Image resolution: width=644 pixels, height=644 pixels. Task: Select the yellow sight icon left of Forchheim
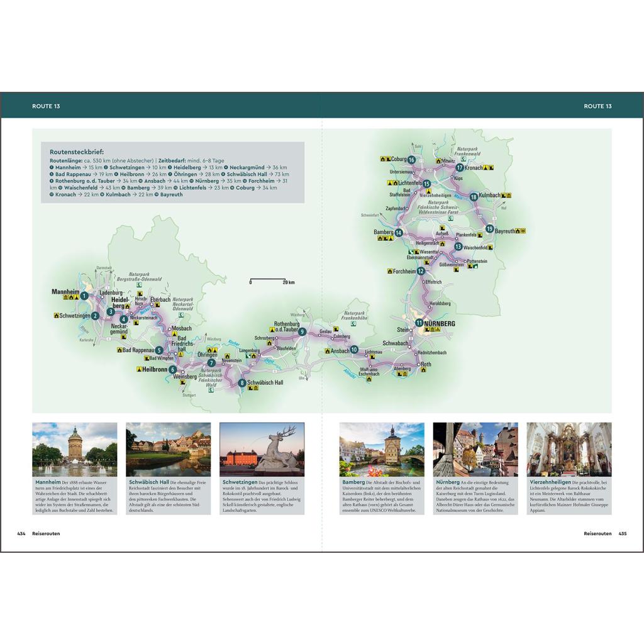pyautogui.click(x=390, y=271)
